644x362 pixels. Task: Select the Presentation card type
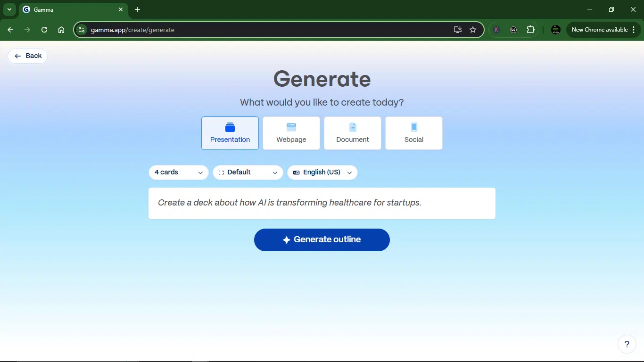click(x=230, y=133)
